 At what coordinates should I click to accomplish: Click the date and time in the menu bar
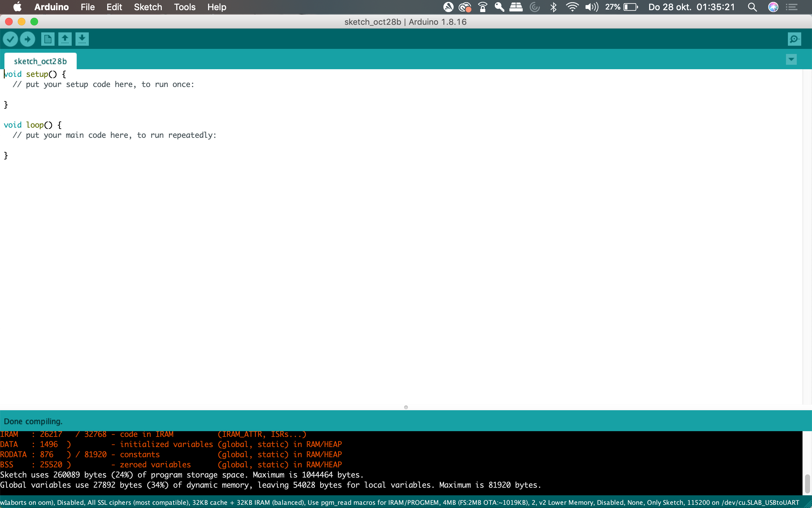coord(691,7)
